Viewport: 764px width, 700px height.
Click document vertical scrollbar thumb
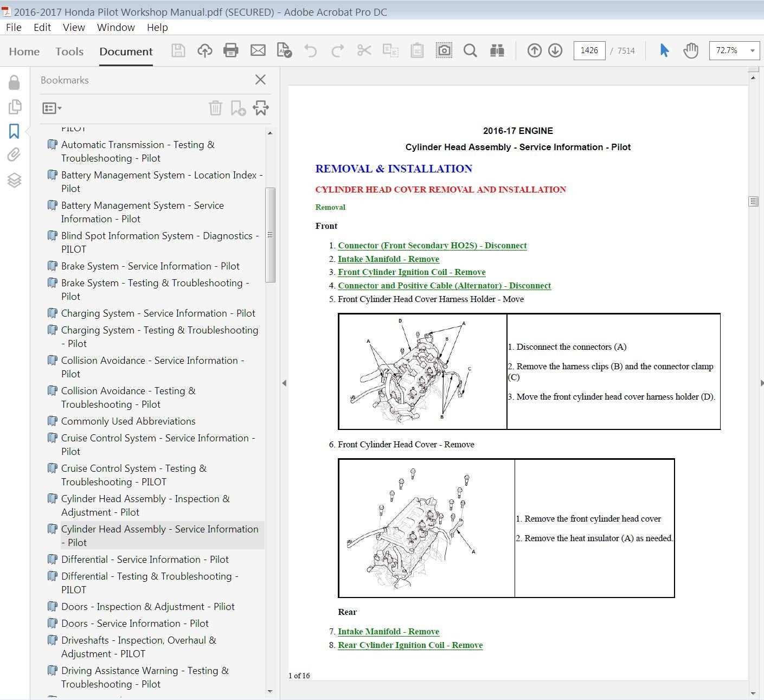click(x=753, y=201)
